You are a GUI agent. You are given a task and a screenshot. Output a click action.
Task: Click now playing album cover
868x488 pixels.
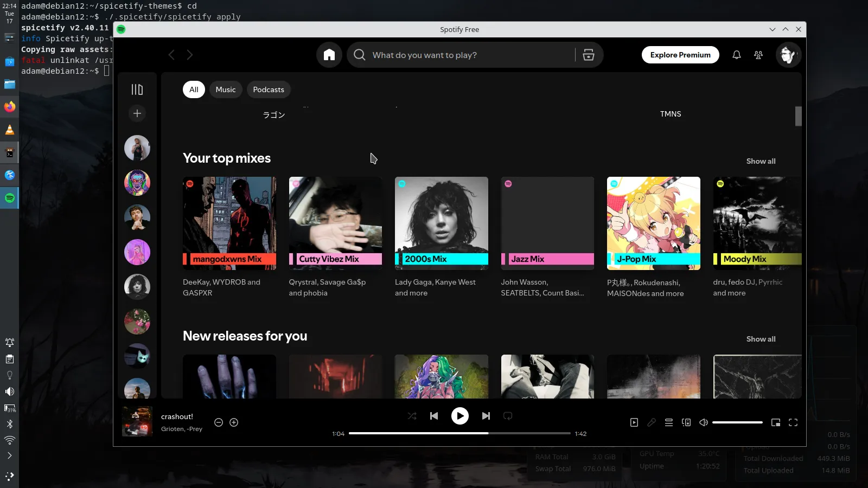(137, 421)
